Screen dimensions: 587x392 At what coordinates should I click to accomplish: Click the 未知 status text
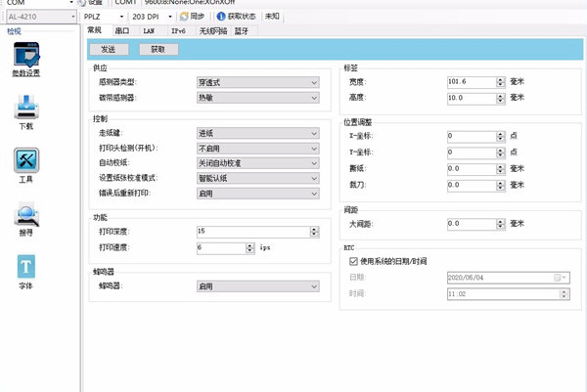(272, 16)
